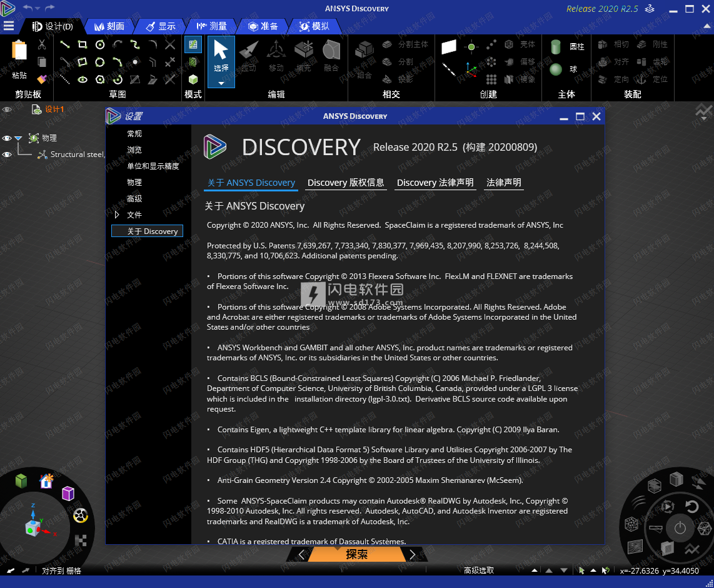The width and height of the screenshot is (714, 588).
Task: Switch to the 测量 ribbon tab
Action: click(212, 26)
